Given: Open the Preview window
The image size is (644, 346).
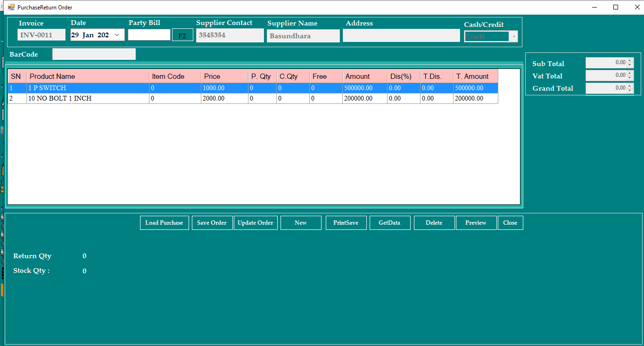Looking at the screenshot, I should [x=476, y=222].
